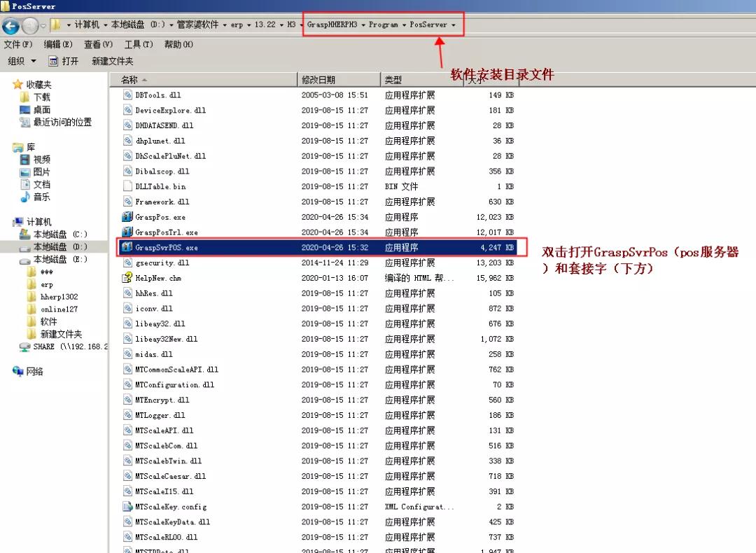The width and height of the screenshot is (756, 553).
Task: Click the Computer (计算机) icon in sidebar
Action: tap(18, 222)
